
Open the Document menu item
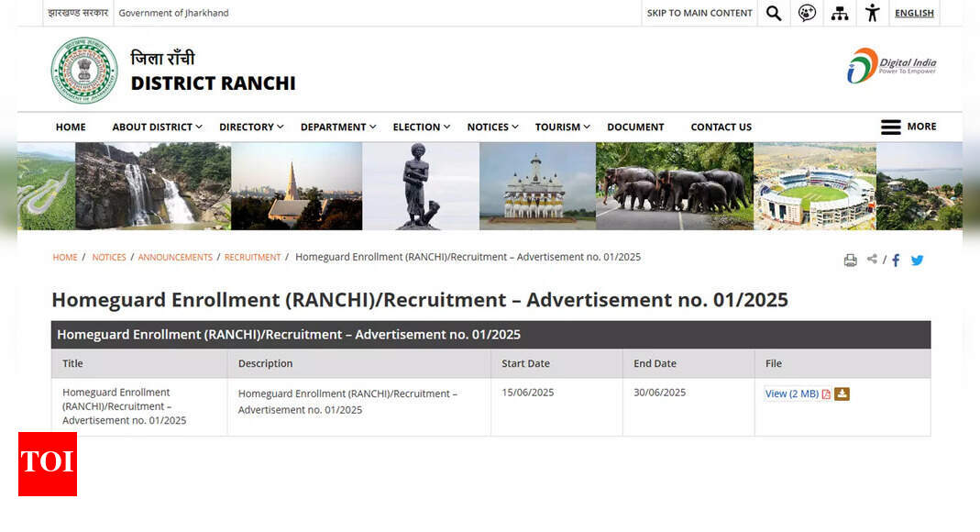(635, 127)
